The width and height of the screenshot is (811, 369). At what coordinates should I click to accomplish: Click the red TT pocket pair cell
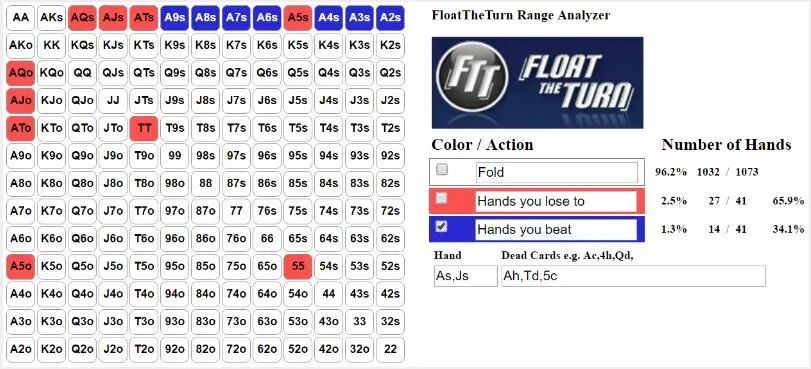pyautogui.click(x=144, y=128)
